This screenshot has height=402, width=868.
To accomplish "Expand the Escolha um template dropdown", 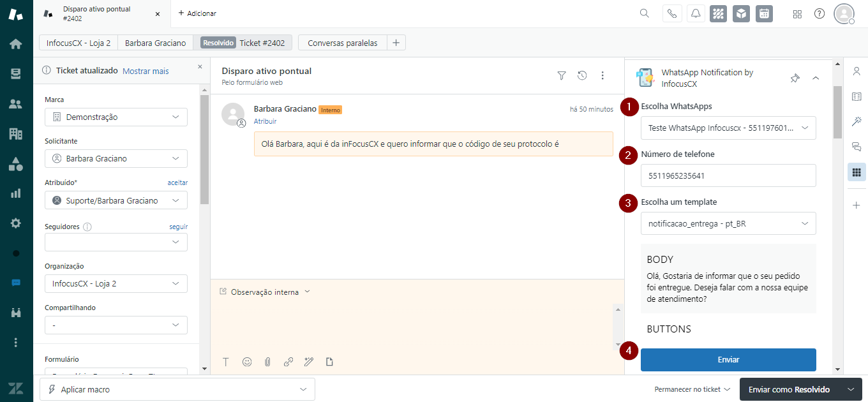I will pos(728,223).
